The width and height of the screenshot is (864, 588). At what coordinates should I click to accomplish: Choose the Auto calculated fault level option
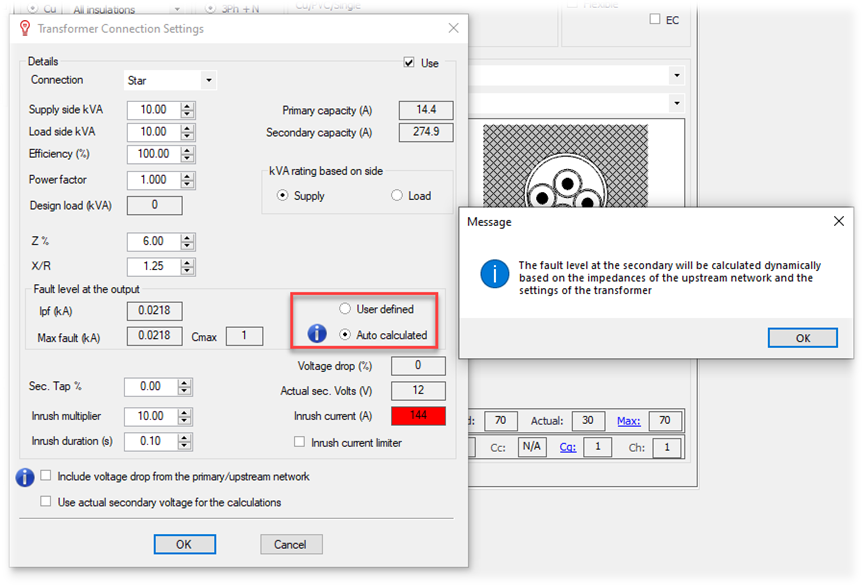click(345, 335)
